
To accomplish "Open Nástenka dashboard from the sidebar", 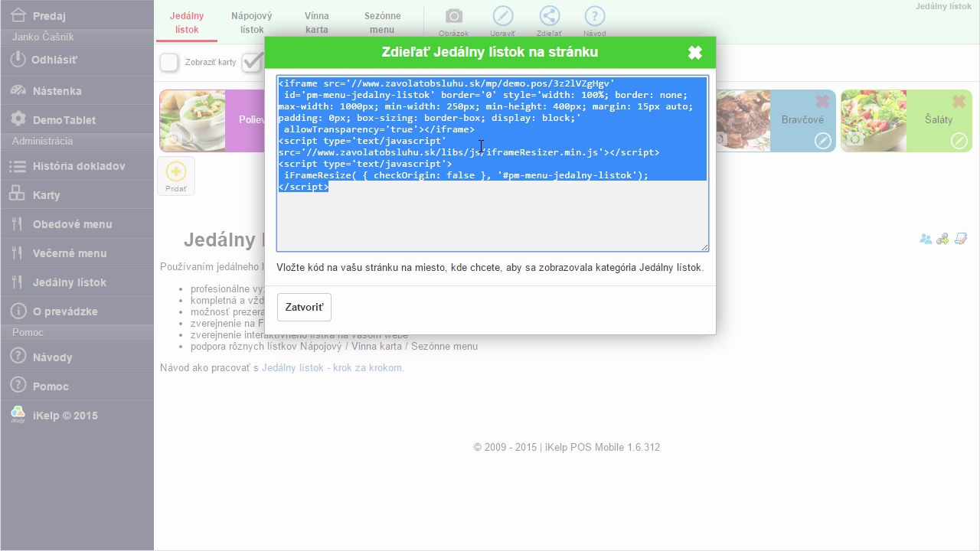I will click(77, 90).
